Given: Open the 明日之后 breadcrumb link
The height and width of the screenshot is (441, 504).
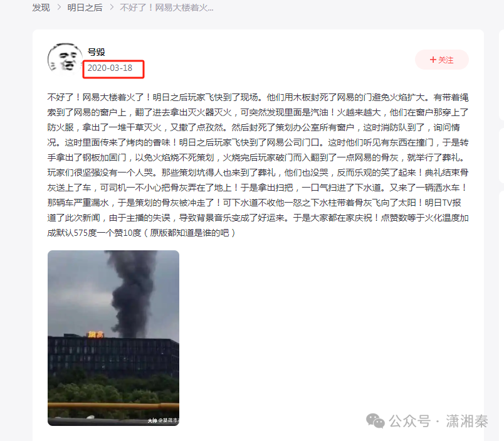Looking at the screenshot, I should pyautogui.click(x=85, y=8).
